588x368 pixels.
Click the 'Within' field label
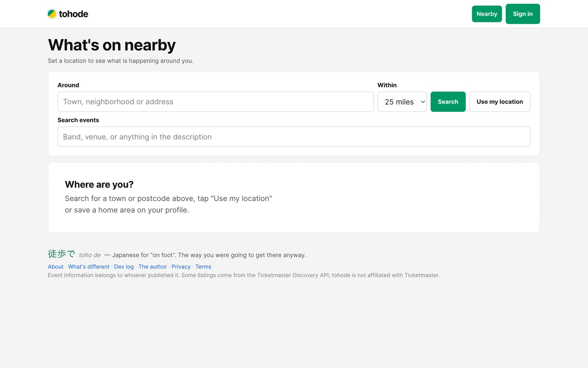(387, 85)
